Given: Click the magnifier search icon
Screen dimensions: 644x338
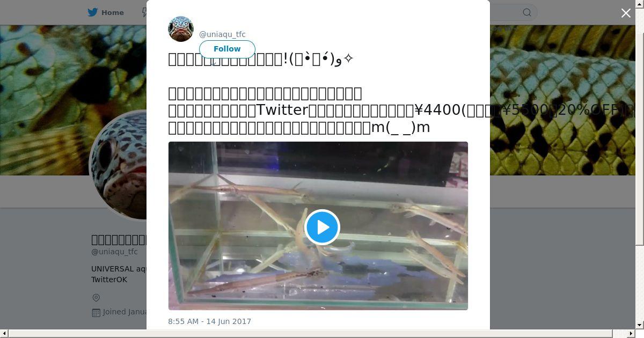Looking at the screenshot, I should [527, 12].
